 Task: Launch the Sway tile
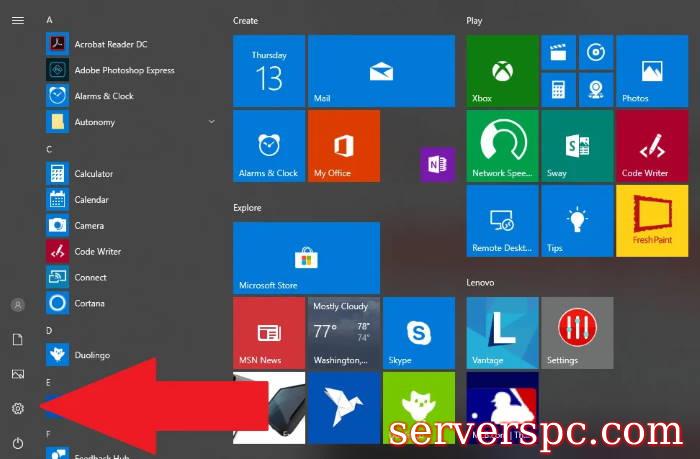point(577,146)
